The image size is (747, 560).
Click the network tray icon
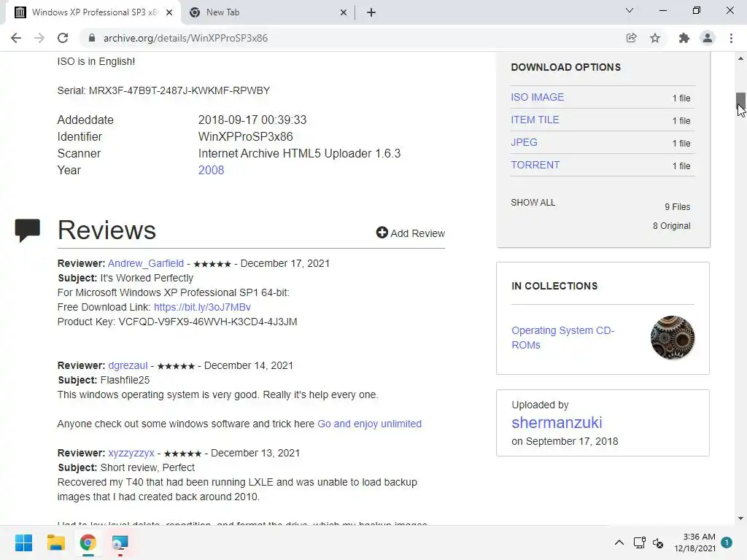coord(639,542)
